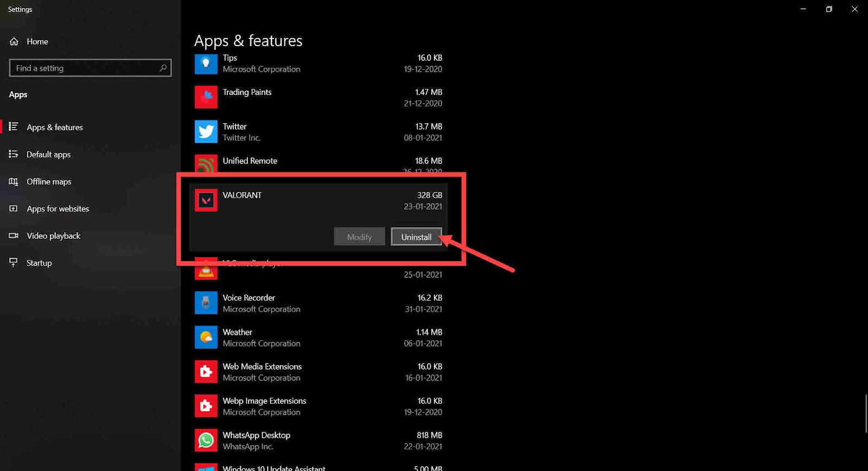Click the WhatsApp Inc. publisher text
This screenshot has width=868, height=471.
click(248, 447)
